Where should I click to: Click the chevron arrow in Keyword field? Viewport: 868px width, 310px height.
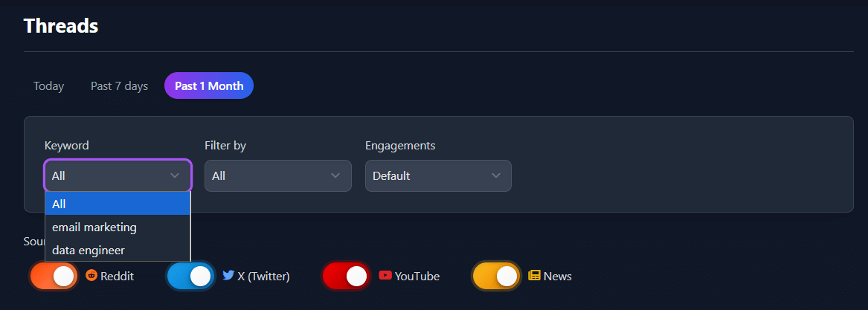tap(175, 176)
